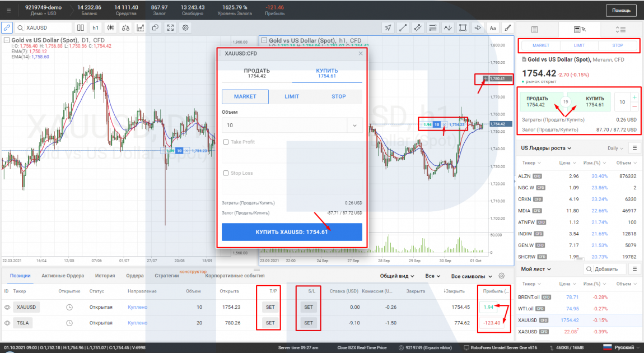Open the Корпоративные события tab
The image size is (644, 353).
235,276
